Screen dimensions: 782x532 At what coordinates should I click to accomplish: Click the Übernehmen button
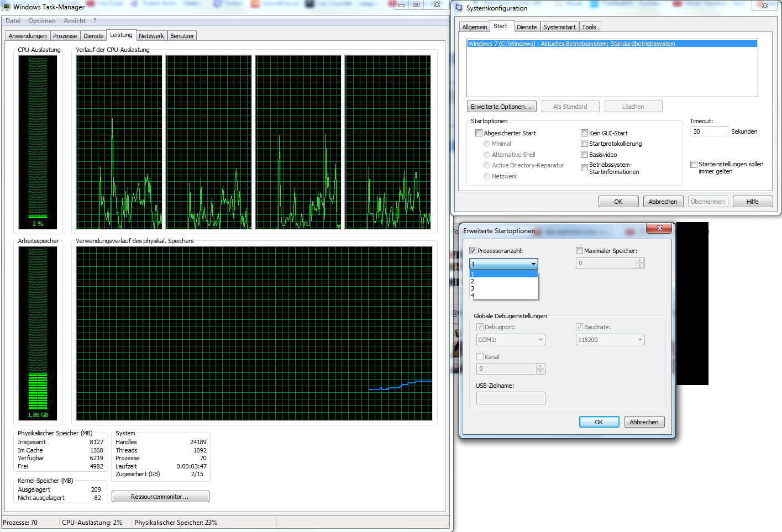(708, 202)
